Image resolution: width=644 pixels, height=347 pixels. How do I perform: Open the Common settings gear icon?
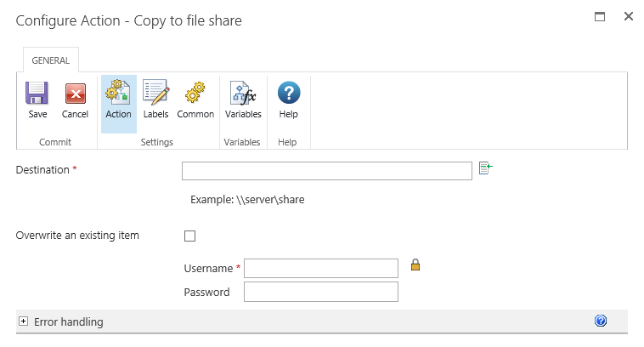pos(195,94)
